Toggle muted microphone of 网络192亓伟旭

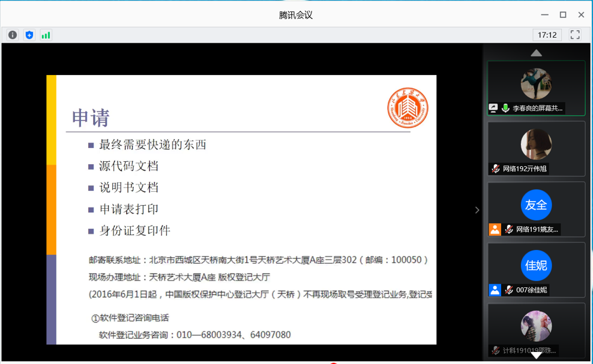point(495,169)
